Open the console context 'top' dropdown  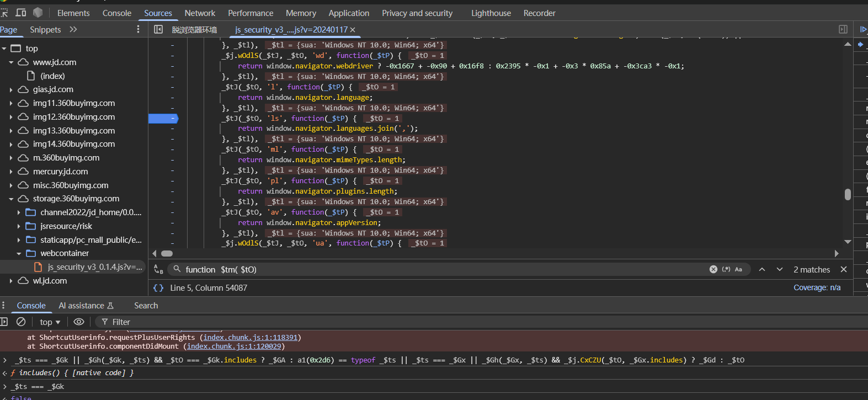click(50, 322)
